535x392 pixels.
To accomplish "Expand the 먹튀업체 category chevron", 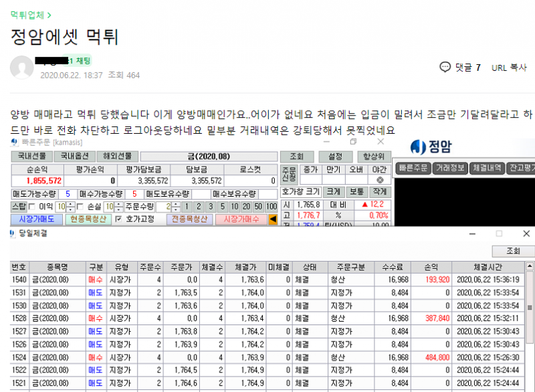I will (x=49, y=14).
